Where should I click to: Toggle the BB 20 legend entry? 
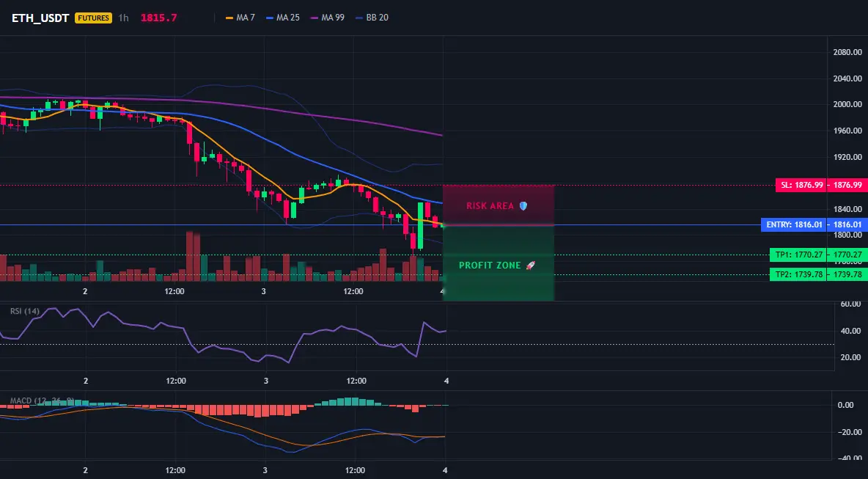click(372, 18)
